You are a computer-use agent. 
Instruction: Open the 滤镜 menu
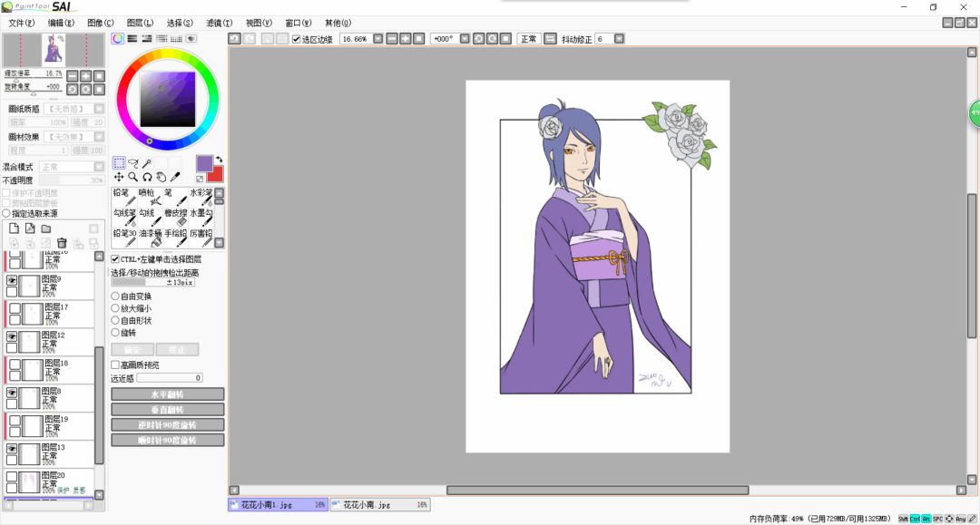pyautogui.click(x=219, y=23)
